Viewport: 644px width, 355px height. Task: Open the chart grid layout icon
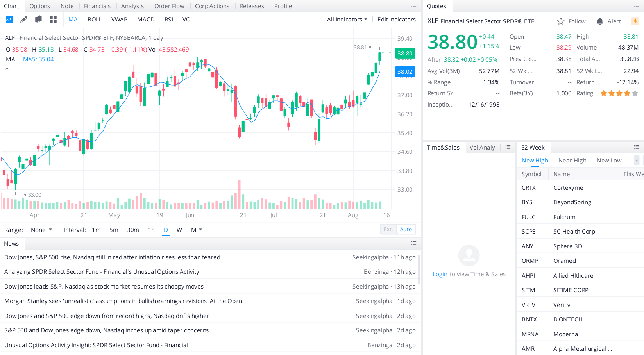pos(53,20)
